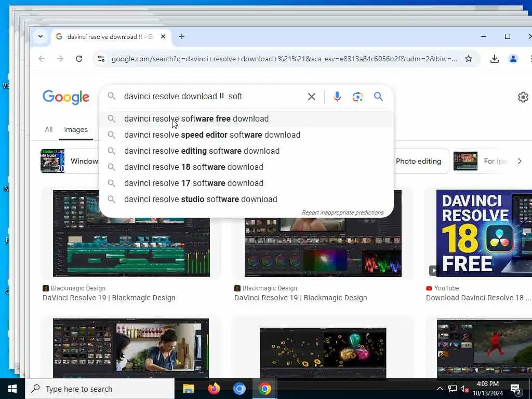Choose suggestion davinci resolve software free download
532x399 pixels.
pos(246,119)
